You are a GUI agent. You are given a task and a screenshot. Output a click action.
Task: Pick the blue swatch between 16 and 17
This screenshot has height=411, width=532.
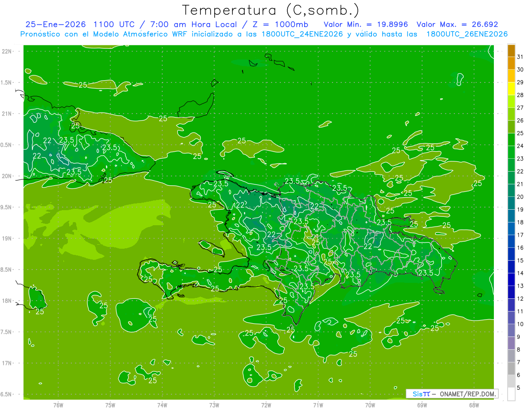click(x=511, y=241)
